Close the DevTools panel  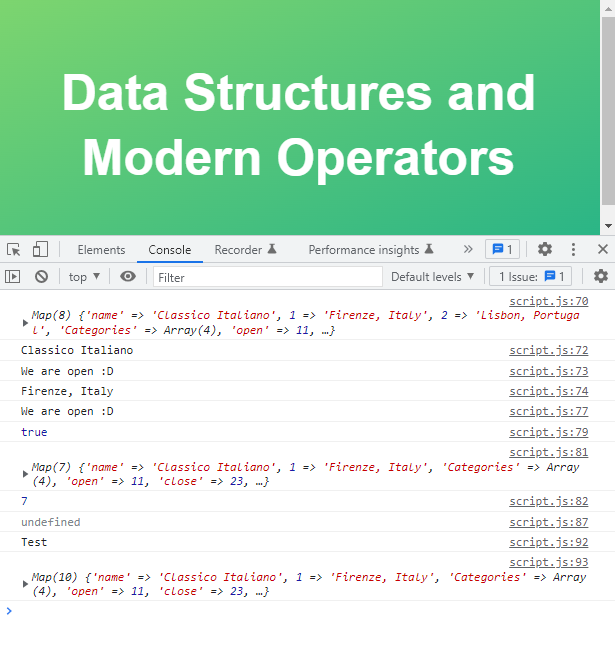(x=603, y=249)
